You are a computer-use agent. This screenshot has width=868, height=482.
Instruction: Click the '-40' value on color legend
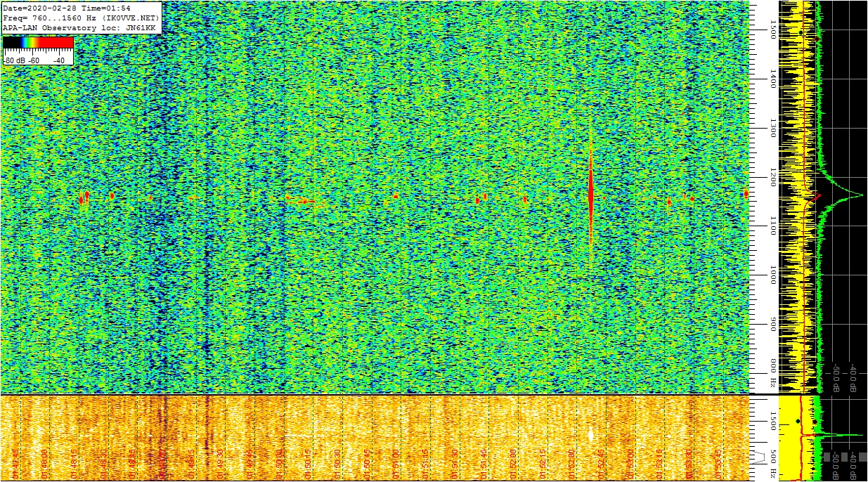[x=59, y=60]
